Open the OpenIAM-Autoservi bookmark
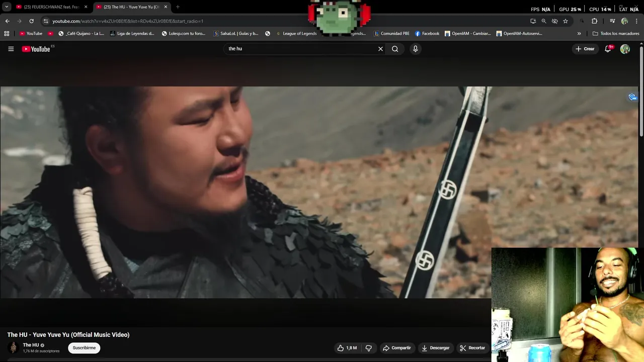 [x=519, y=34]
